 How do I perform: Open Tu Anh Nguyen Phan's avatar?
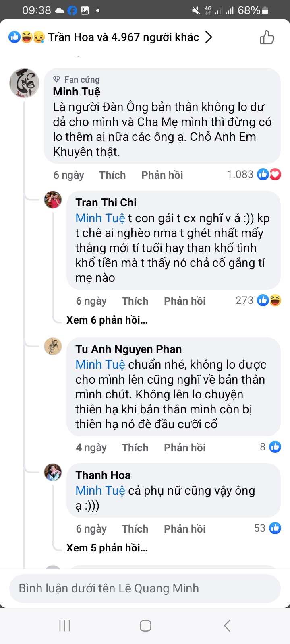(53, 347)
